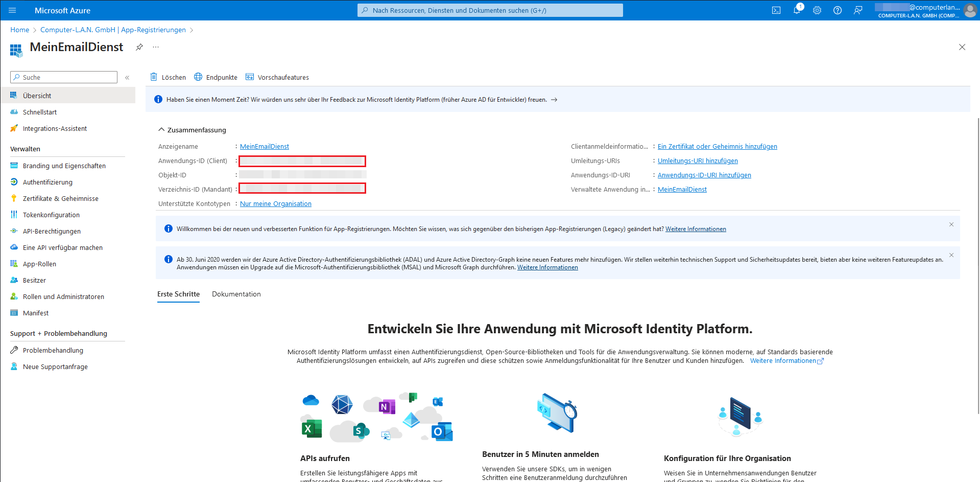Open Vorschaufeatures in command bar

(277, 77)
